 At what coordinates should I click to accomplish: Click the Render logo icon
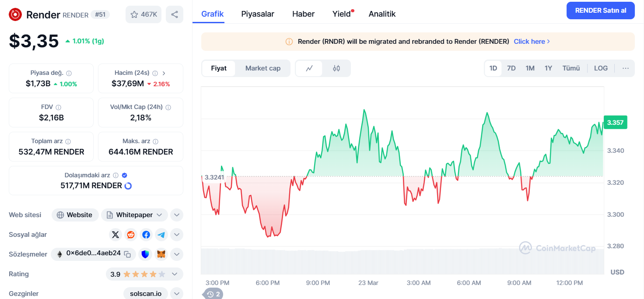[16, 14]
